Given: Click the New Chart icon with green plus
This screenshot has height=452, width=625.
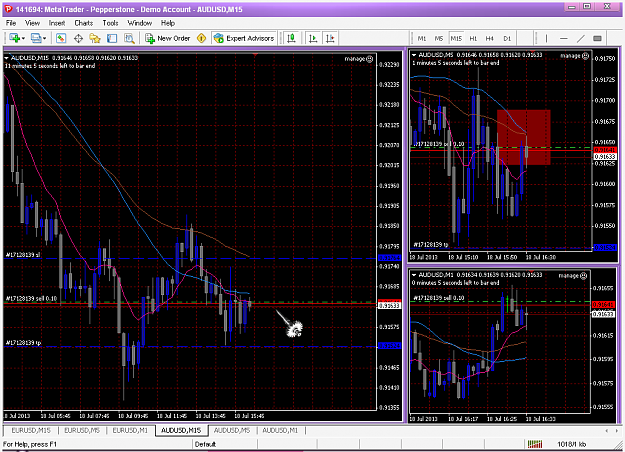Looking at the screenshot, I should [14, 38].
